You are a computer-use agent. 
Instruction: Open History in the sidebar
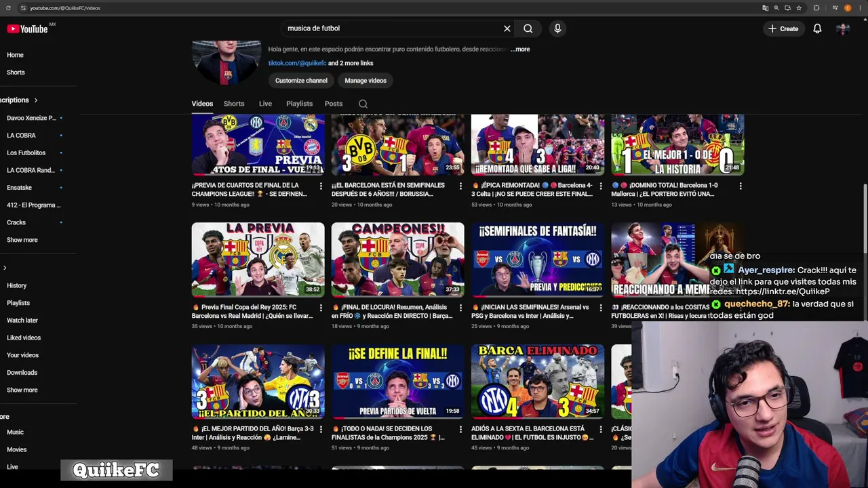tap(17, 286)
